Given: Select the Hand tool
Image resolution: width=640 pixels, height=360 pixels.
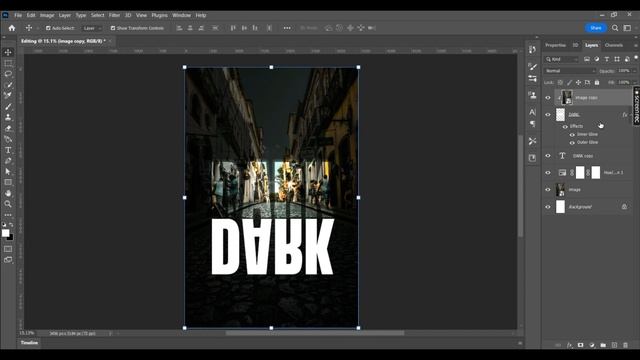Looking at the screenshot, I should pyautogui.click(x=8, y=193).
